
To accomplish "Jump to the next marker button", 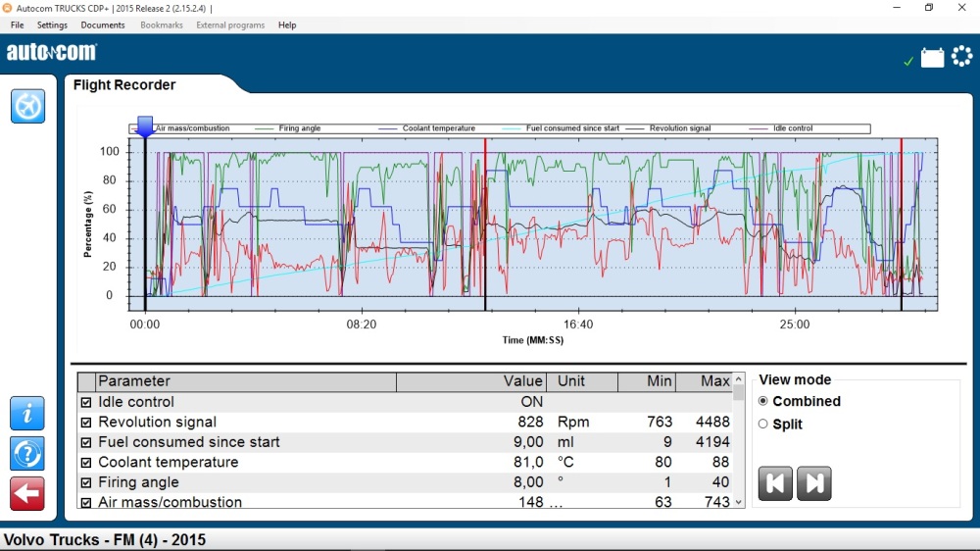I will click(x=813, y=483).
